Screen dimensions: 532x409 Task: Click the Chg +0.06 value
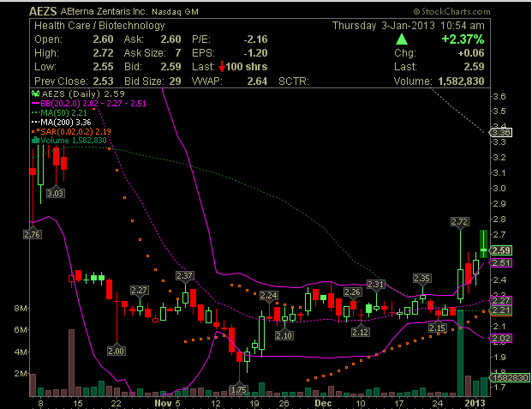tap(471, 53)
